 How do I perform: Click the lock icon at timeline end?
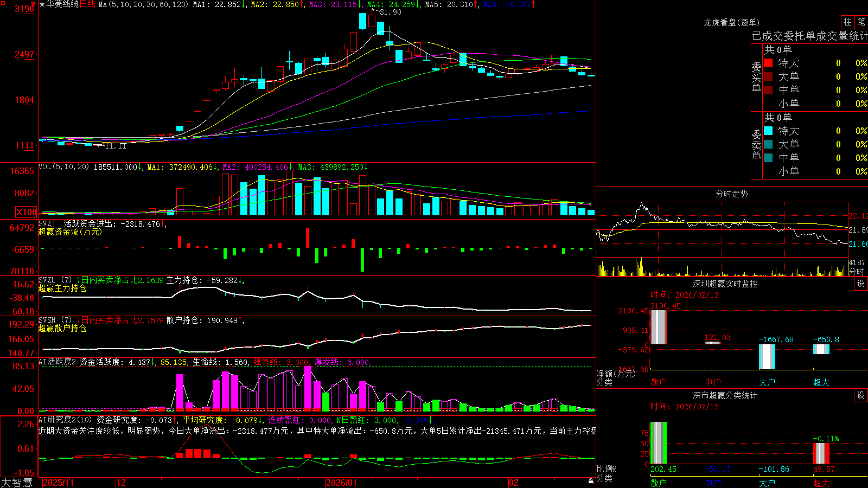[591, 481]
